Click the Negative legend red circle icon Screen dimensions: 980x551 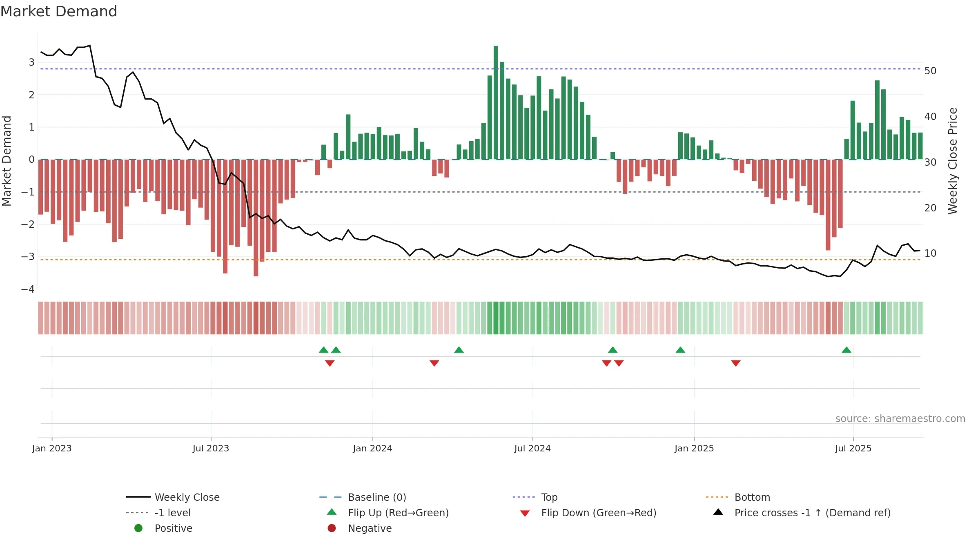pyautogui.click(x=332, y=528)
